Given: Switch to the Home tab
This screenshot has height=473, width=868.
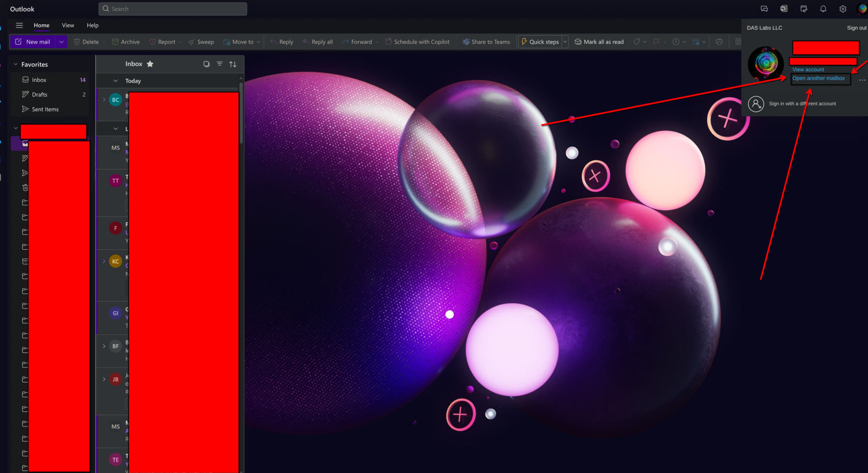Looking at the screenshot, I should click(x=42, y=25).
